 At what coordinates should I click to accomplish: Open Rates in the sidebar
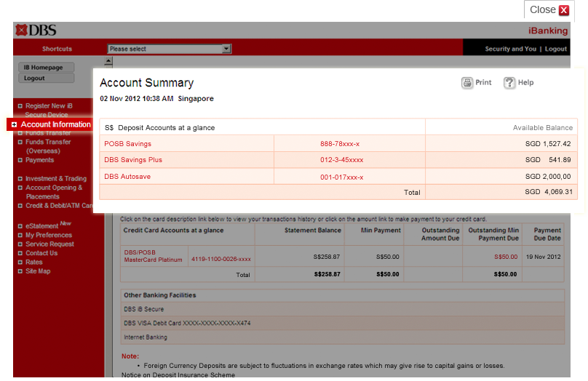click(x=33, y=262)
